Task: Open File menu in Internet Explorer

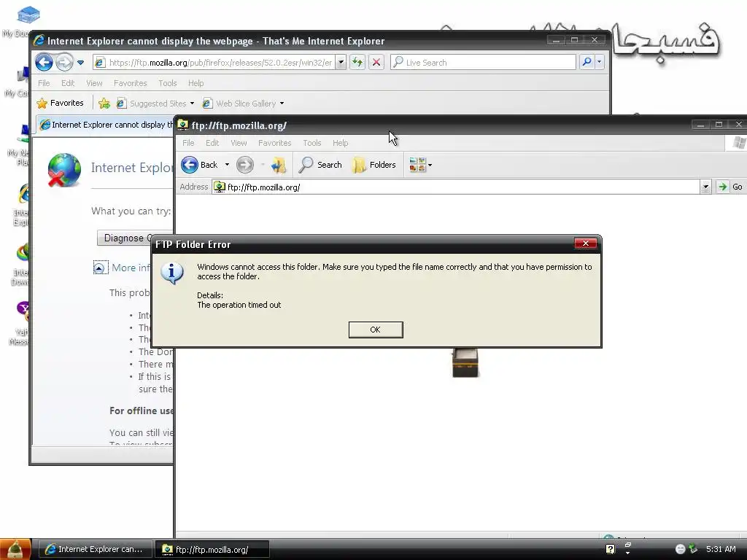Action: (44, 83)
